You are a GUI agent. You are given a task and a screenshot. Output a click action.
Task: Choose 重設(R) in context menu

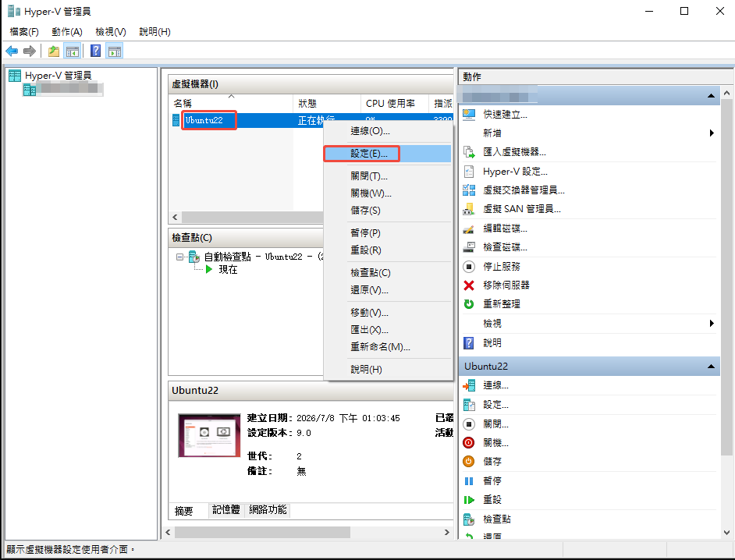pos(388,250)
